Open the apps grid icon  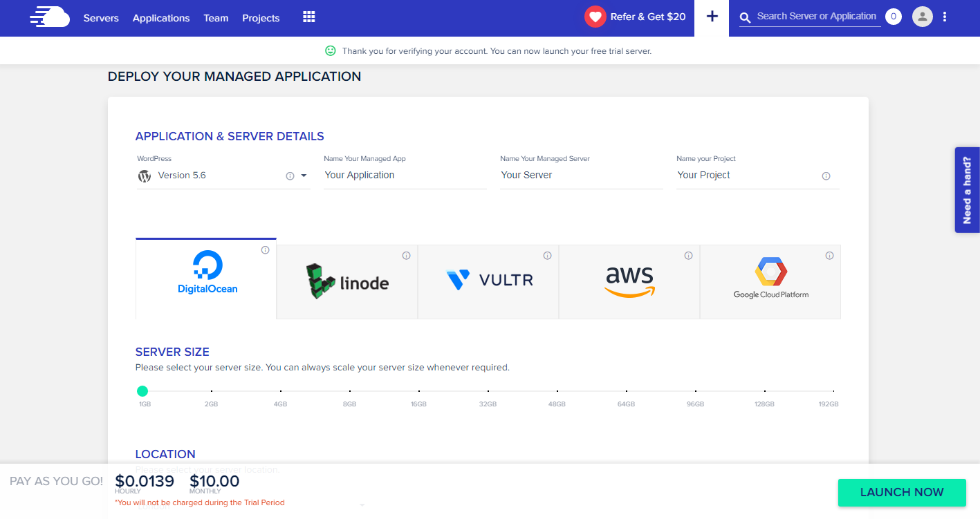click(x=309, y=17)
